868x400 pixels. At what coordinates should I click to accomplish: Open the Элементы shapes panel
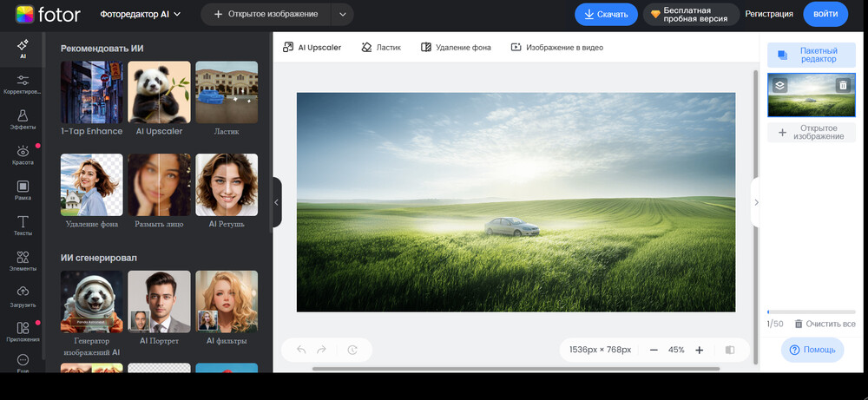pos(23,261)
